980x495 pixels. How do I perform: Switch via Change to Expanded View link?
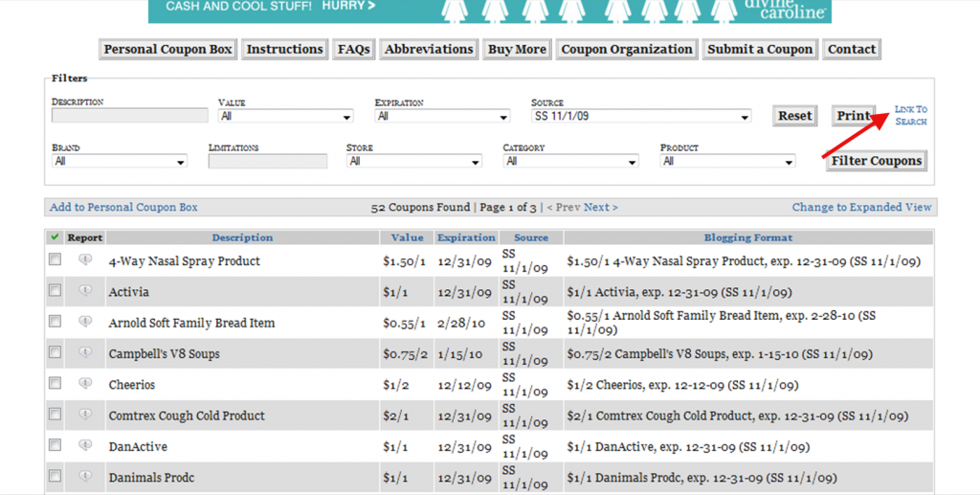[862, 207]
